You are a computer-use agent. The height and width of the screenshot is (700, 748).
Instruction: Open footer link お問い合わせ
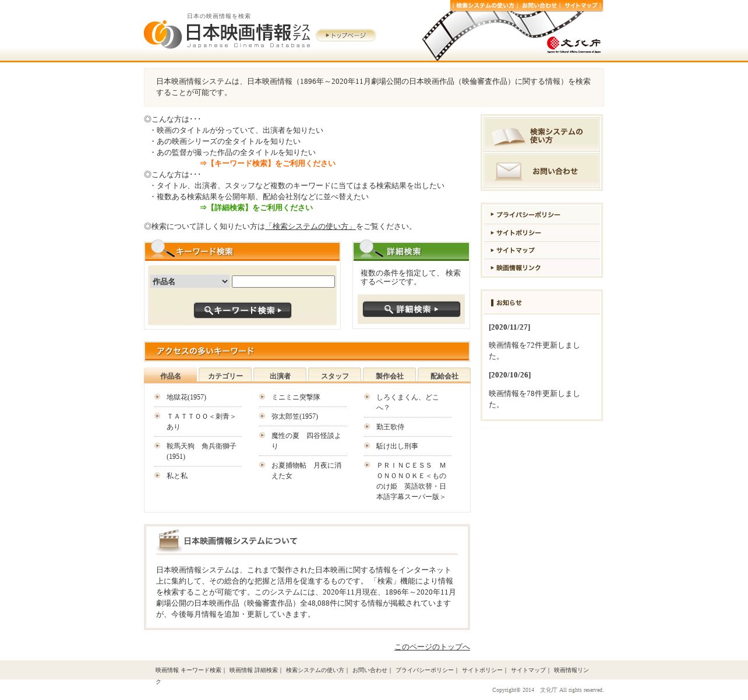tap(369, 670)
